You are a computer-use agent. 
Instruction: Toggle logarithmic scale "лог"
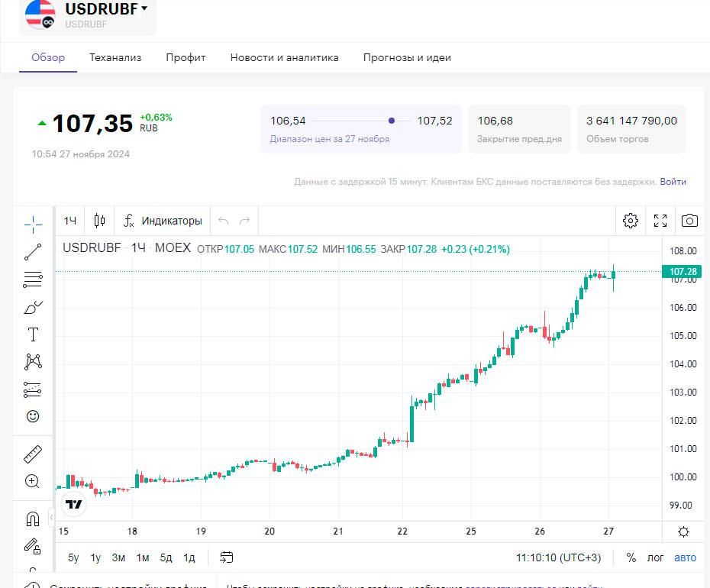click(x=655, y=557)
